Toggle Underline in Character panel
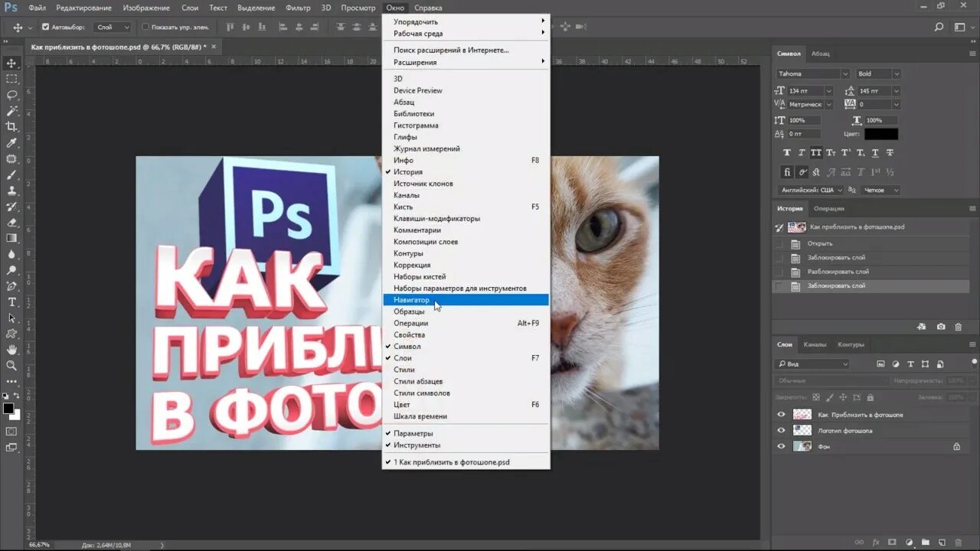980x551 pixels. click(875, 153)
